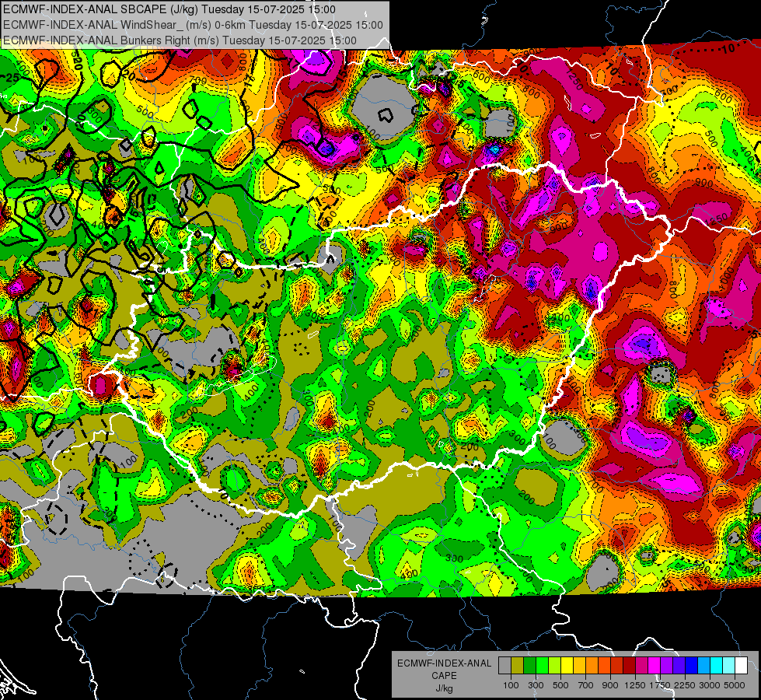Click the red-orange legend swatch

coord(604,666)
